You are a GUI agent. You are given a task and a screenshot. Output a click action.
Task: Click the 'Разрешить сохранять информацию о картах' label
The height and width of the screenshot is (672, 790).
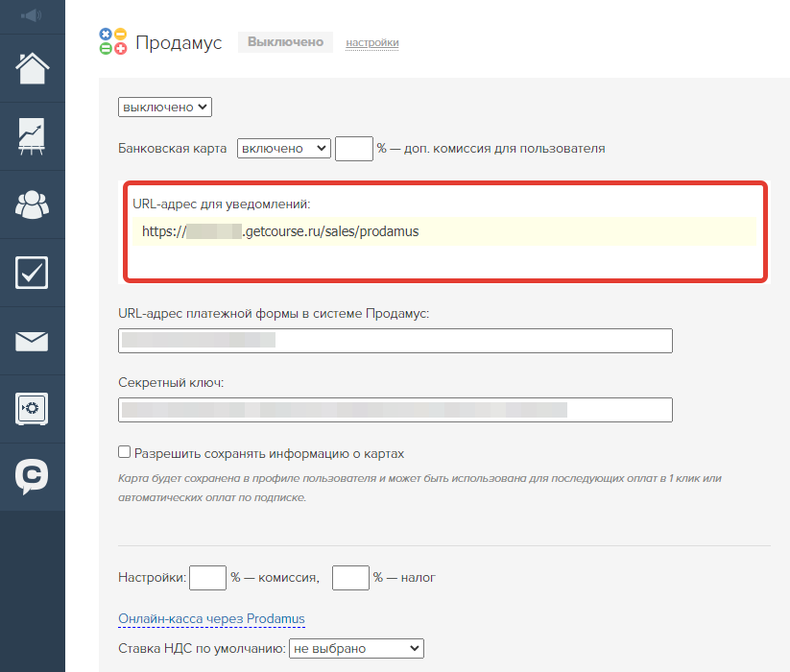[x=269, y=453]
